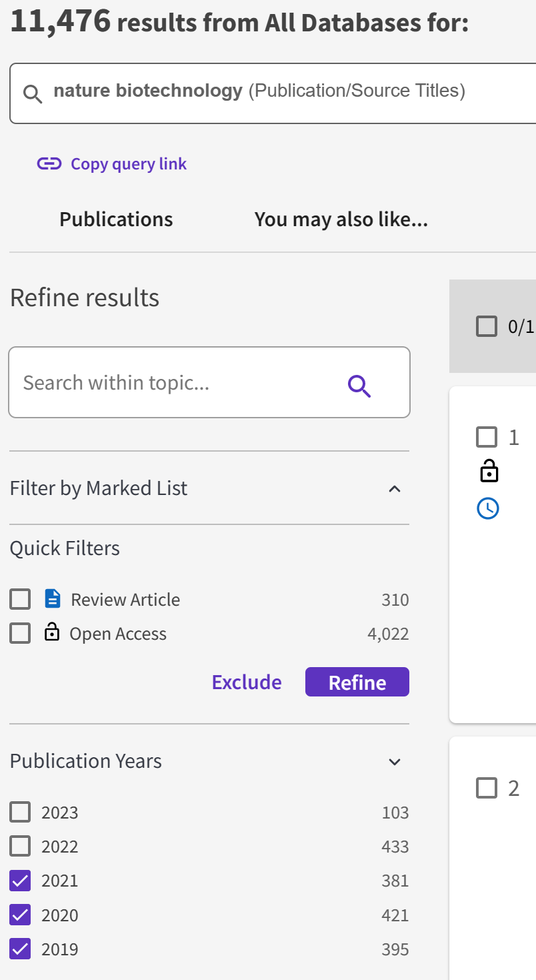The image size is (536, 980).
Task: Toggle the select-all results checkbox
Action: tap(487, 326)
